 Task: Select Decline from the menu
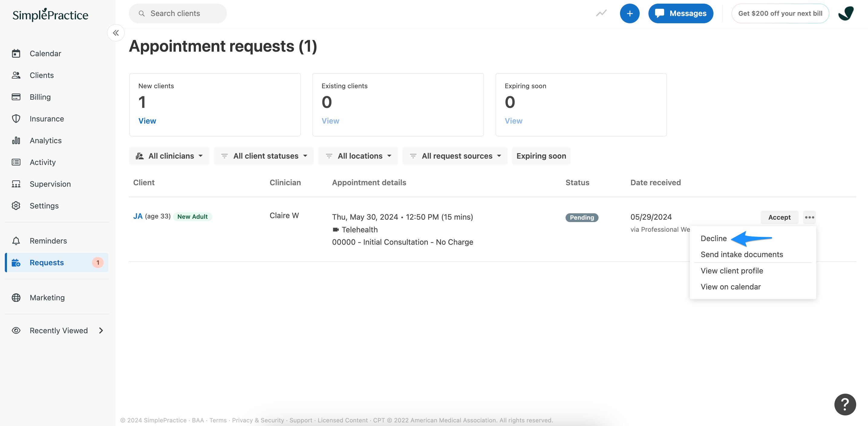coord(714,238)
